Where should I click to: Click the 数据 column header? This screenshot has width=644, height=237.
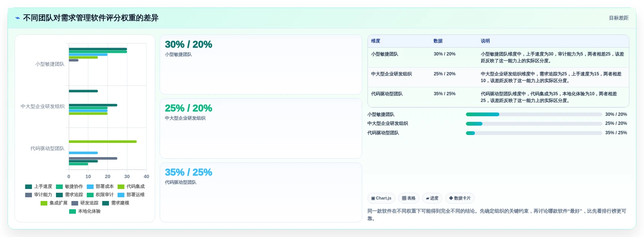(x=438, y=41)
